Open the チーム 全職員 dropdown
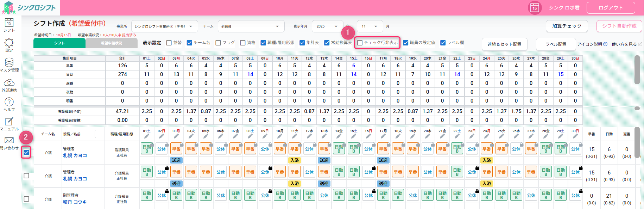Image resolution: width=644 pixels, height=209 pixels. (x=251, y=26)
